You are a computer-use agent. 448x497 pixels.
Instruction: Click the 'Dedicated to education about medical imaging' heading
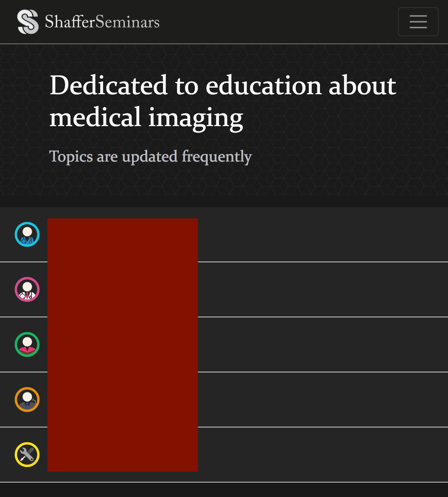223,101
